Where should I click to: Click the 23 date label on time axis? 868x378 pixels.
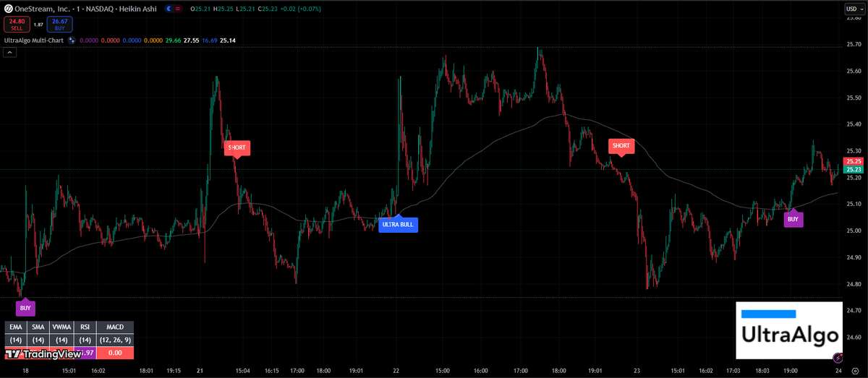637,370
